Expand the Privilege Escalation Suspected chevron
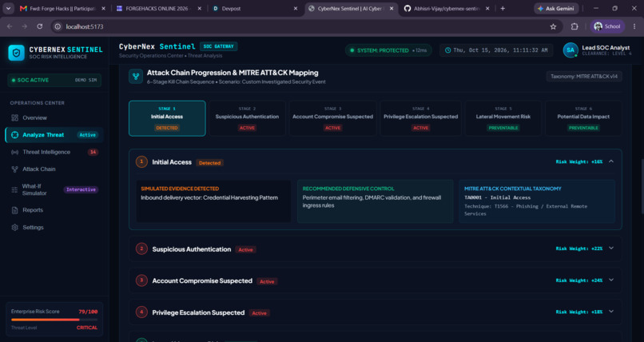Screen dimensions: 644x342 [611, 312]
